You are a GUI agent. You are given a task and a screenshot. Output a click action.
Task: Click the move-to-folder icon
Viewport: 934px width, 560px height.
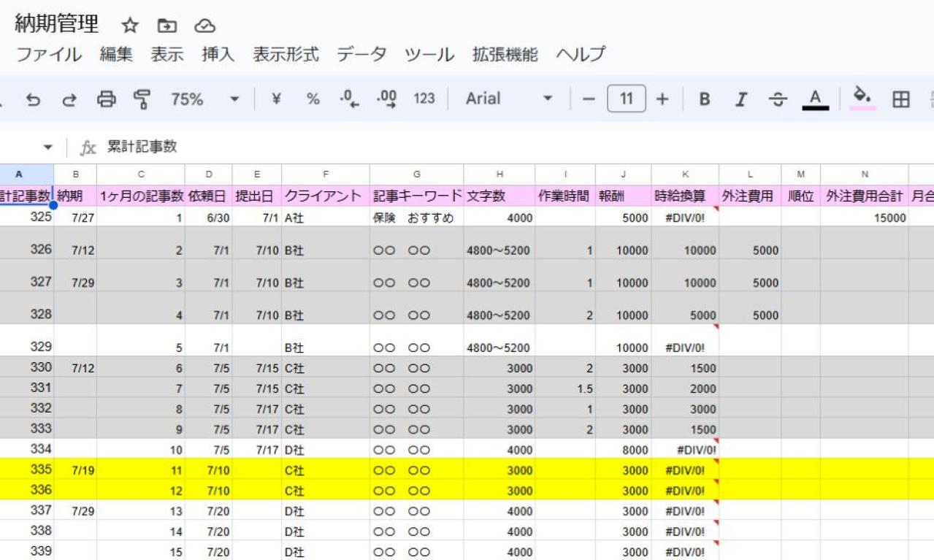[x=167, y=26]
